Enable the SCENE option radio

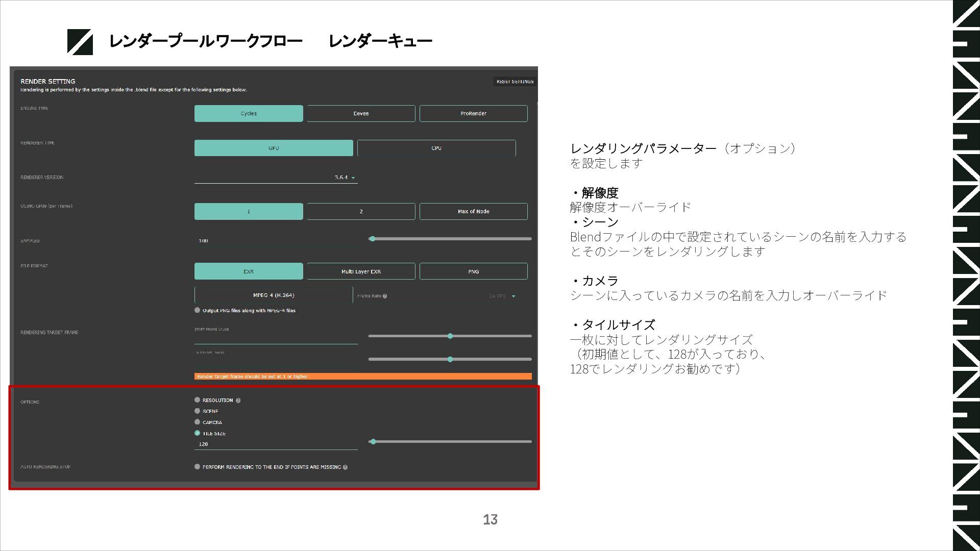click(x=198, y=411)
